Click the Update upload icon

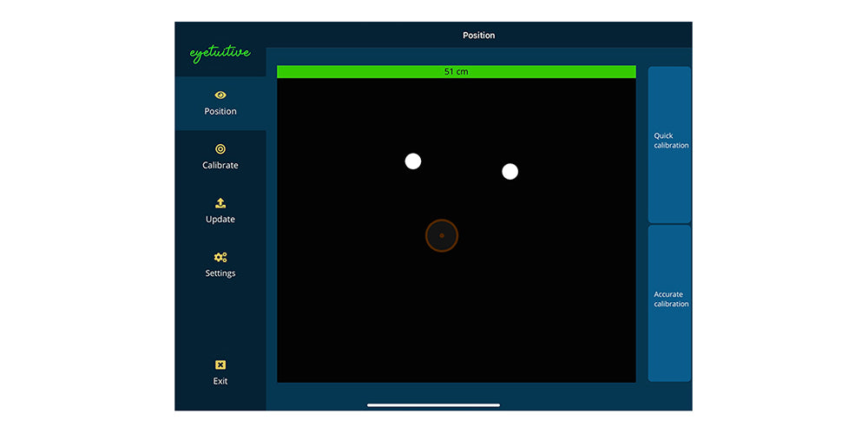pos(220,203)
